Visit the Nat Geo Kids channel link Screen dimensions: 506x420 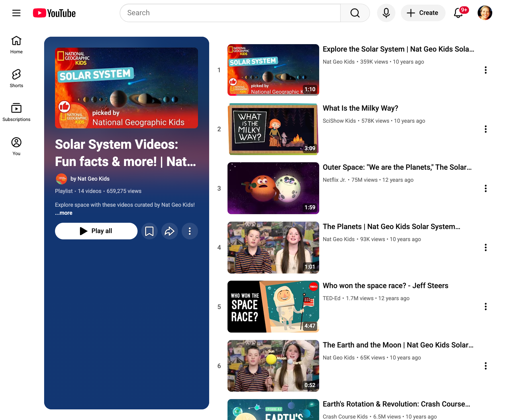pyautogui.click(x=90, y=179)
